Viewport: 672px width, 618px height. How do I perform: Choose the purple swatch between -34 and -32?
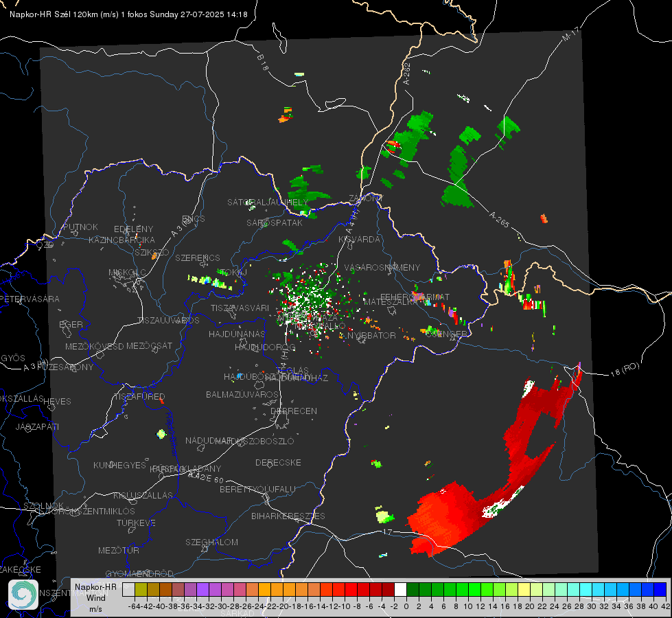tap(202, 590)
